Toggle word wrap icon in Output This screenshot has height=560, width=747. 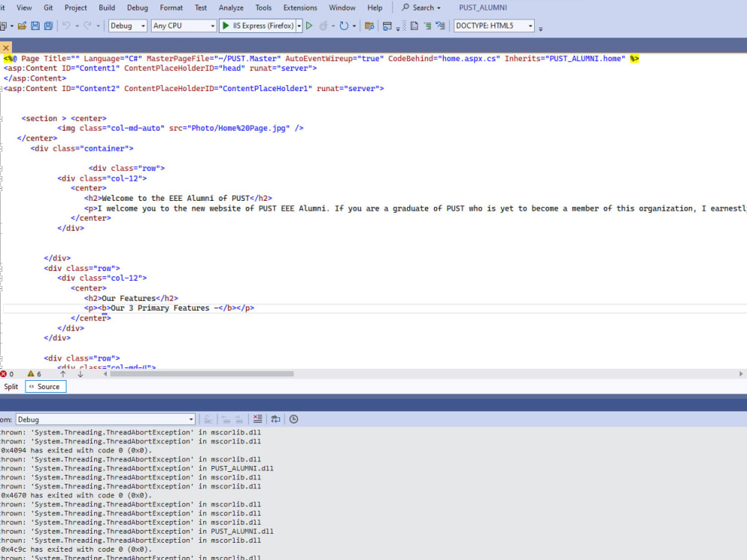tap(276, 419)
